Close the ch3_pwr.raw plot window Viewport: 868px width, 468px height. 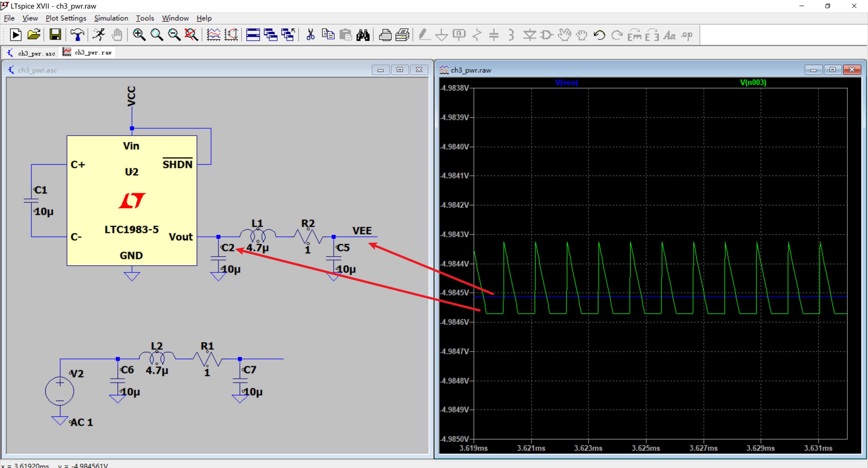852,69
